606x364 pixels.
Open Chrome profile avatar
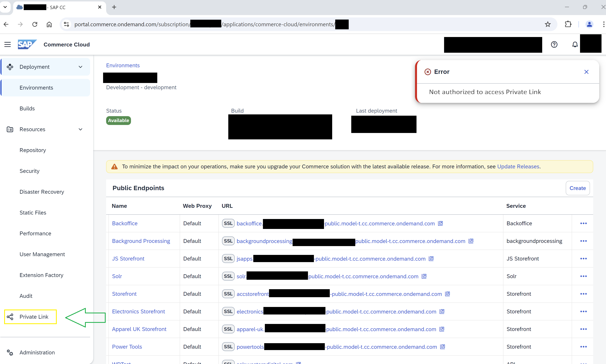point(589,24)
